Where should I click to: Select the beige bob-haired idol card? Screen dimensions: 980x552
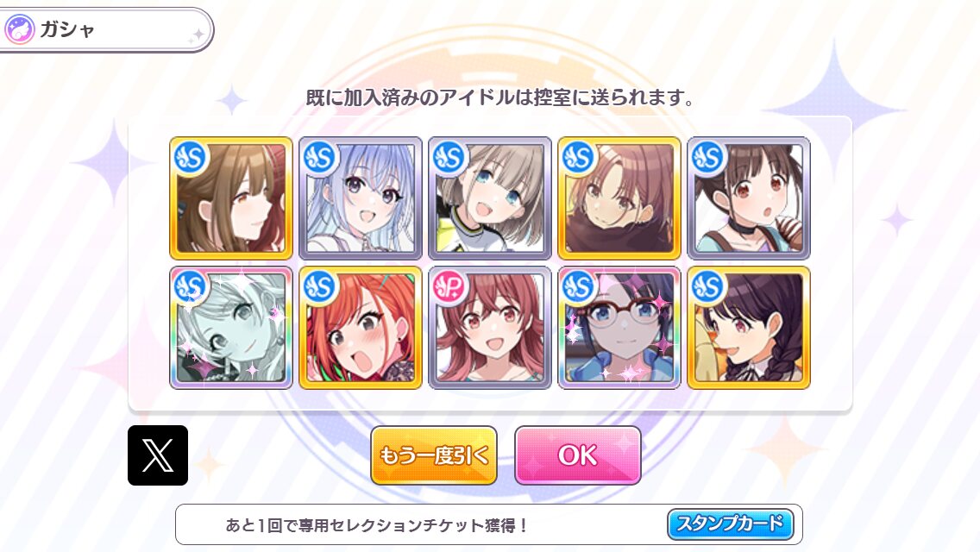(x=490, y=198)
